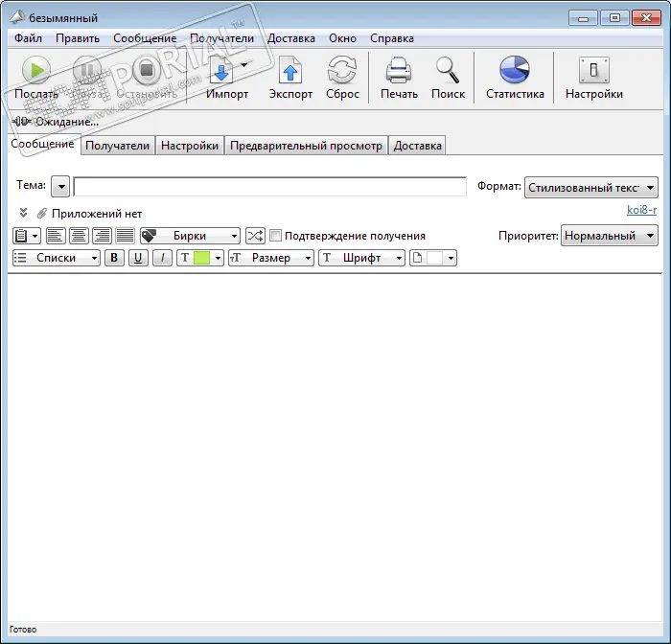The image size is (671, 644).
Task: Click into the Тема subject field
Action: (269, 187)
